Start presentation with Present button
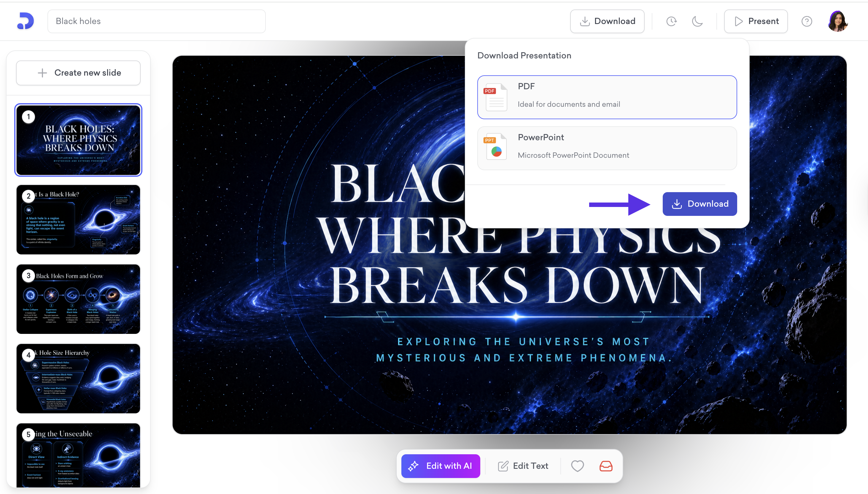 755,21
